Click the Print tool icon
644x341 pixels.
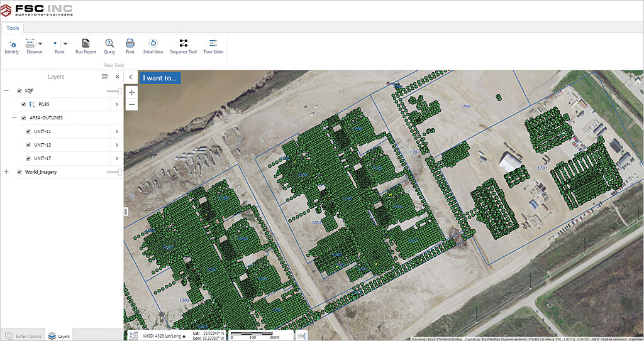[x=130, y=43]
